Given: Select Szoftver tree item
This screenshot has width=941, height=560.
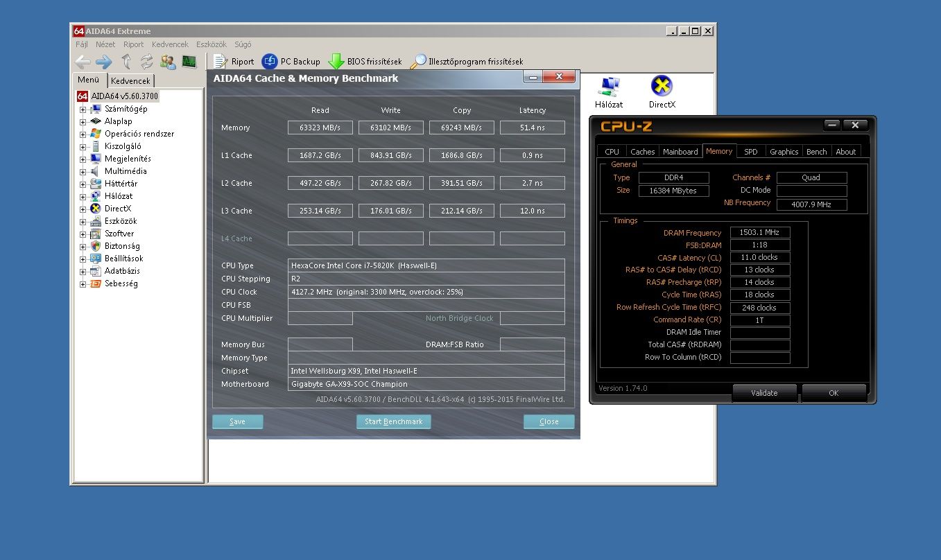Looking at the screenshot, I should pyautogui.click(x=119, y=234).
